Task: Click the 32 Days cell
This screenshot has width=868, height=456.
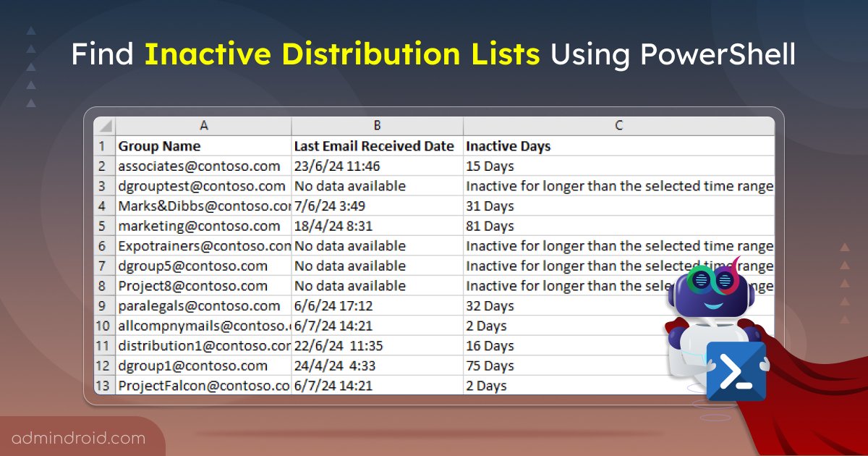Action: pos(619,305)
